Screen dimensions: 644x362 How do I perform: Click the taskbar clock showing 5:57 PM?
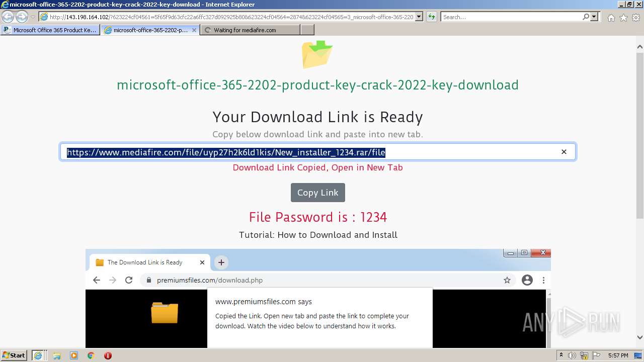click(x=618, y=355)
